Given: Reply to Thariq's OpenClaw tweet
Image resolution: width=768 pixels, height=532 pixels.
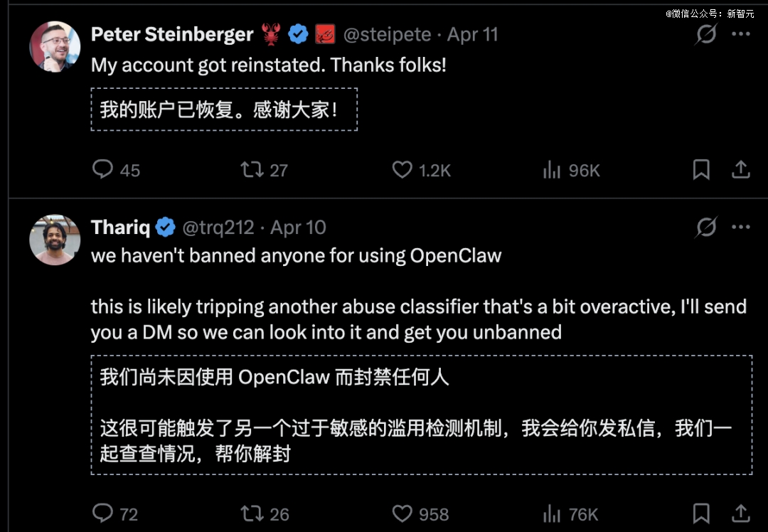Looking at the screenshot, I should click(103, 513).
